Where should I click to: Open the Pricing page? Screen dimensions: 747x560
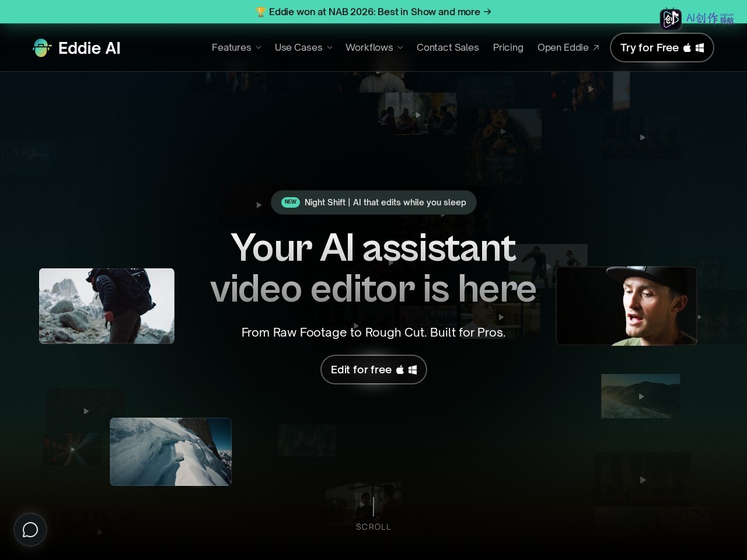coord(508,48)
